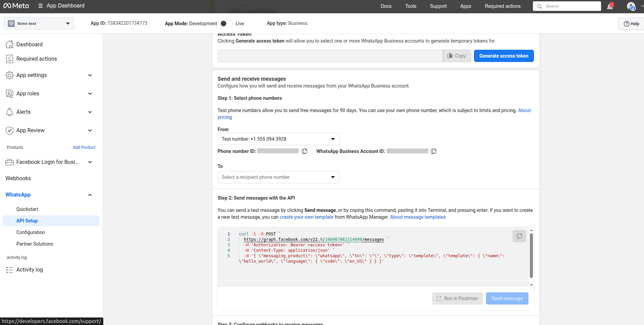Click the App Review shield icon
The height and width of the screenshot is (325, 644).
[x=10, y=130]
